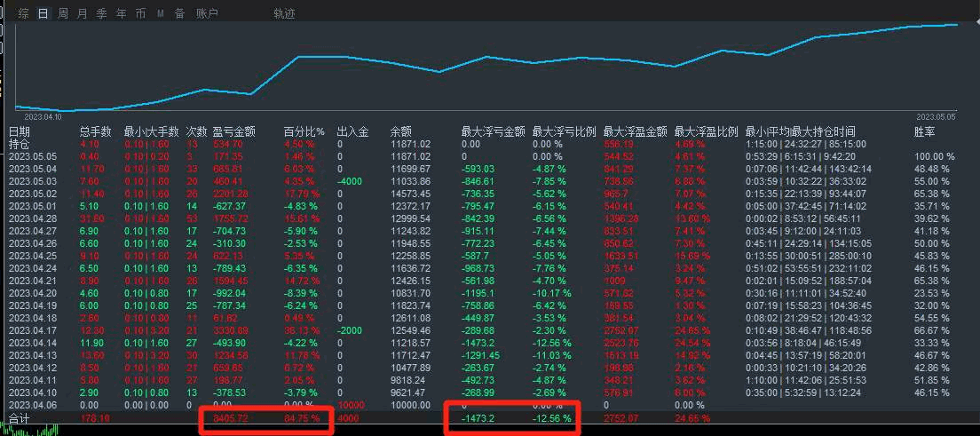Click the 2023.04.10 chart date label
Screen dimensions: 980x436
[43, 116]
